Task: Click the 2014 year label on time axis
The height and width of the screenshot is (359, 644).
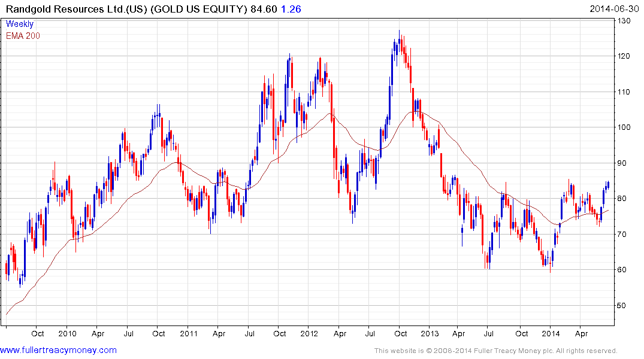Action: tap(551, 333)
